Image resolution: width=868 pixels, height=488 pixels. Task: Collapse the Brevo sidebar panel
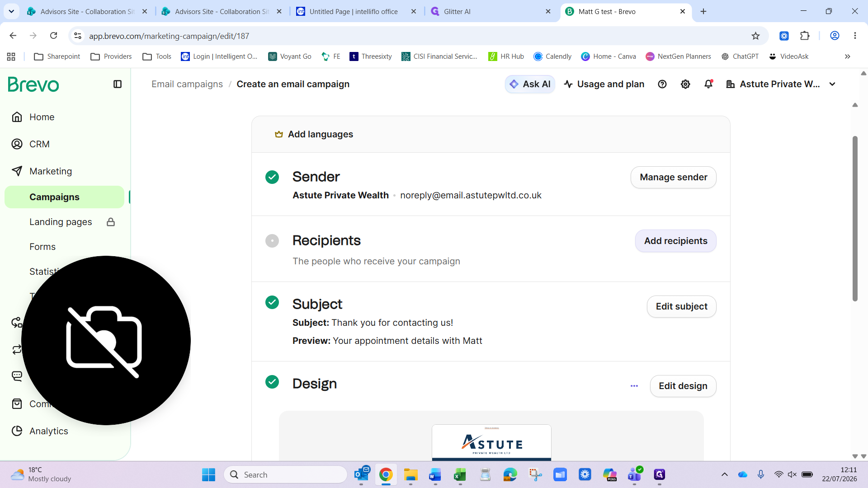(x=118, y=84)
